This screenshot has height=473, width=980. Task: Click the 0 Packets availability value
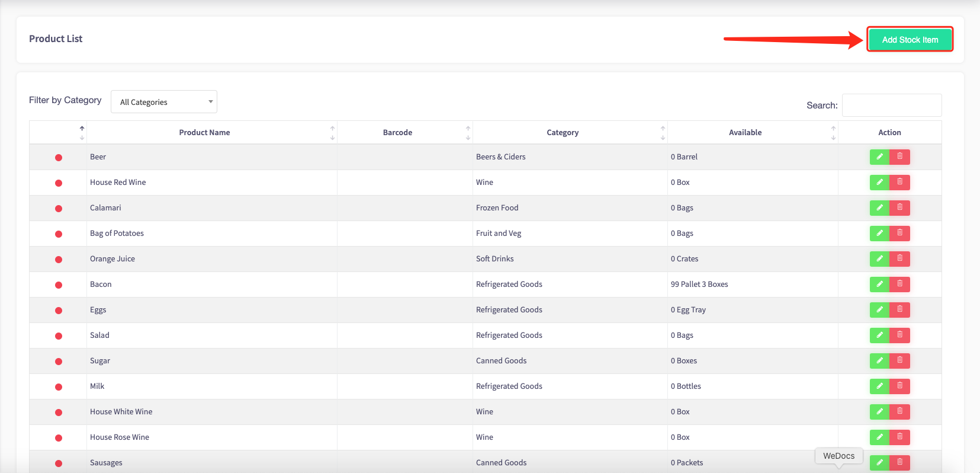[687, 462]
